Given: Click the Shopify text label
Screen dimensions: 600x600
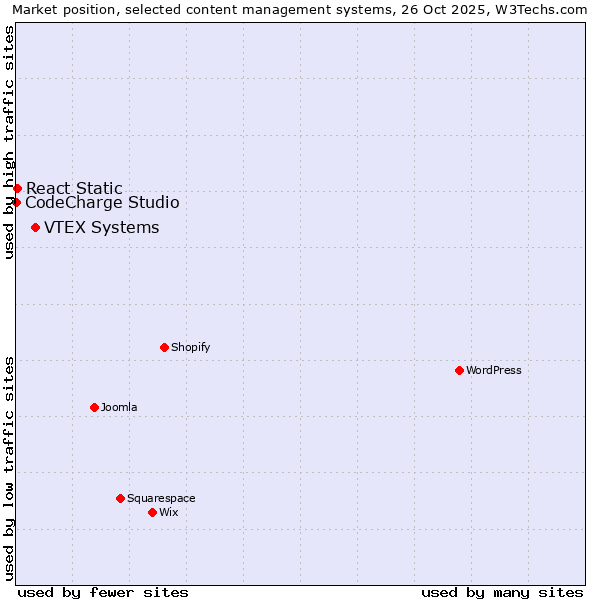Looking at the screenshot, I should click(x=190, y=347).
